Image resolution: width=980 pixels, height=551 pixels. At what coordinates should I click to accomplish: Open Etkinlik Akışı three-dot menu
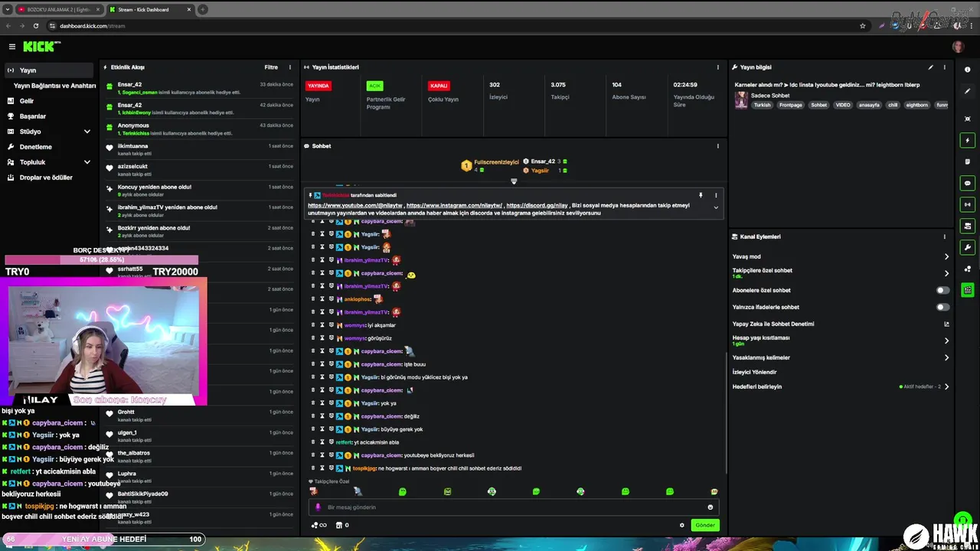pyautogui.click(x=289, y=67)
